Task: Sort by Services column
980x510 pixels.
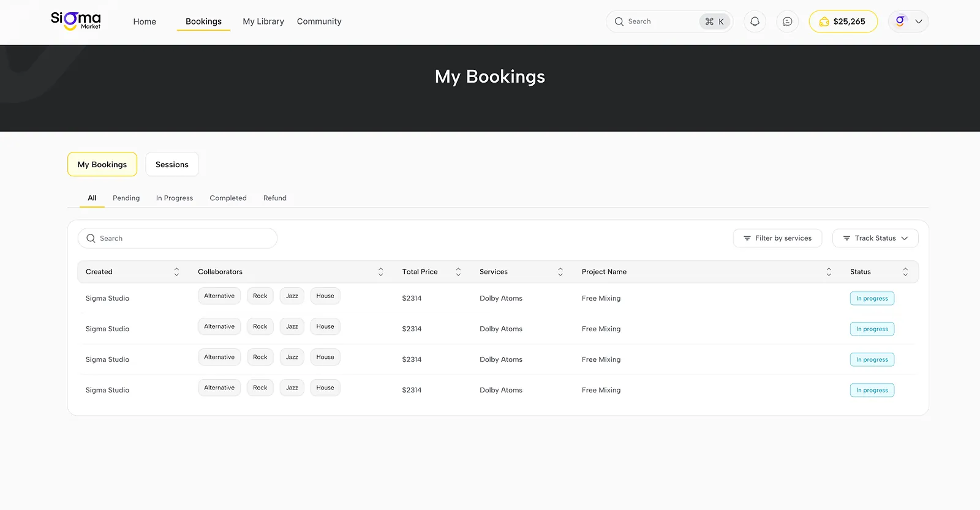Action: (x=560, y=272)
